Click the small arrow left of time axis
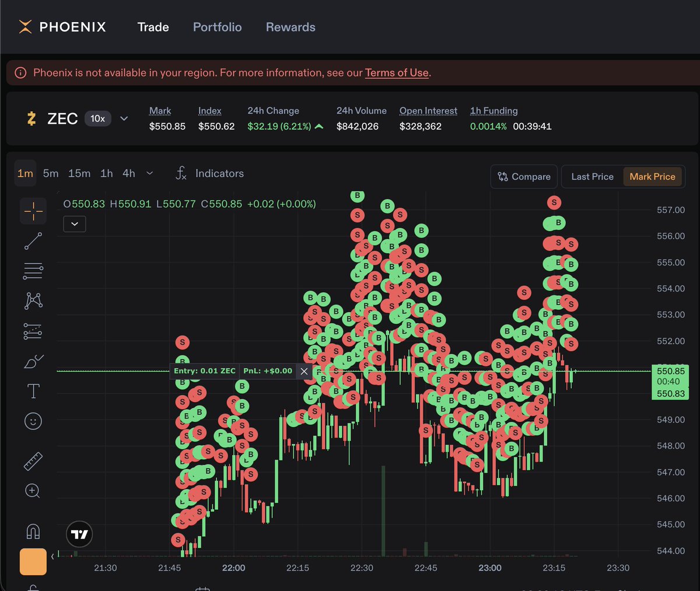This screenshot has width=700, height=591. click(x=52, y=557)
